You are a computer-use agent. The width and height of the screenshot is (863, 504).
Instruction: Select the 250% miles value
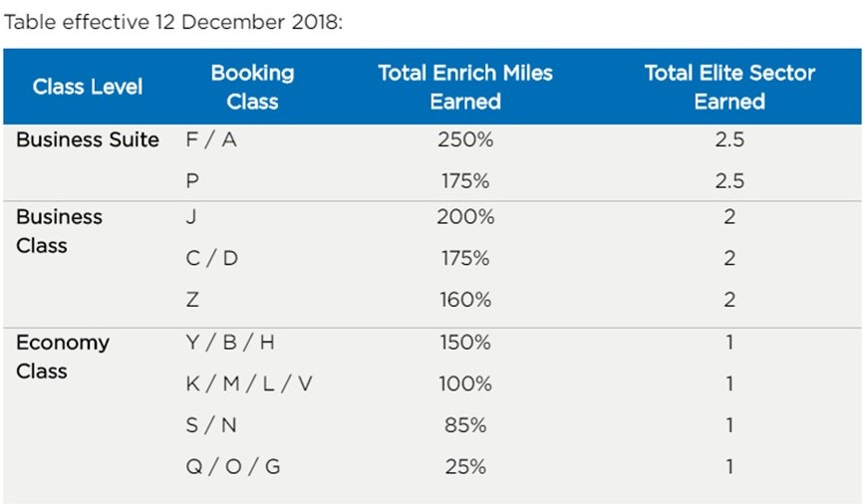(x=465, y=139)
